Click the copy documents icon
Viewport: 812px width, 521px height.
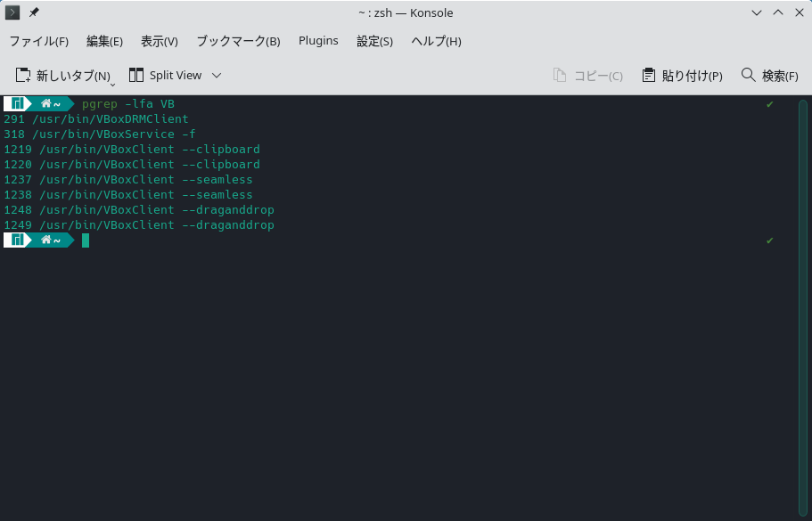[x=559, y=75]
